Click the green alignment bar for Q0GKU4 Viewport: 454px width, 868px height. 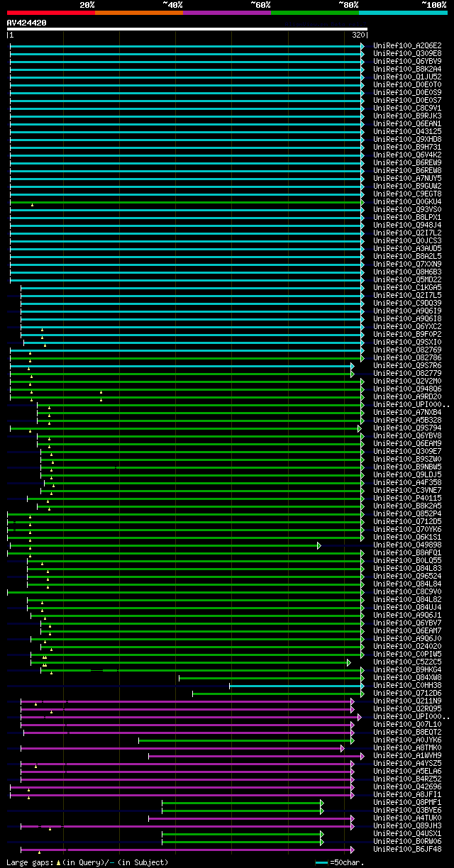[x=186, y=201]
